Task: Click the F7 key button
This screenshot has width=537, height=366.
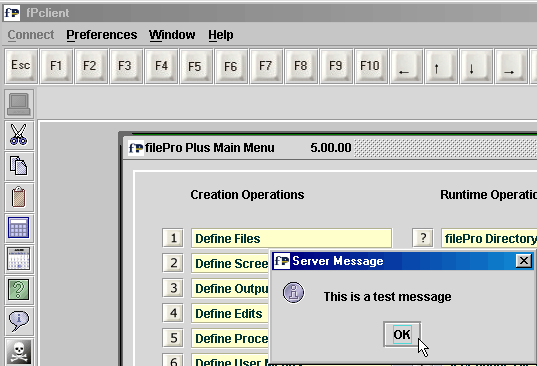Action: (266, 66)
